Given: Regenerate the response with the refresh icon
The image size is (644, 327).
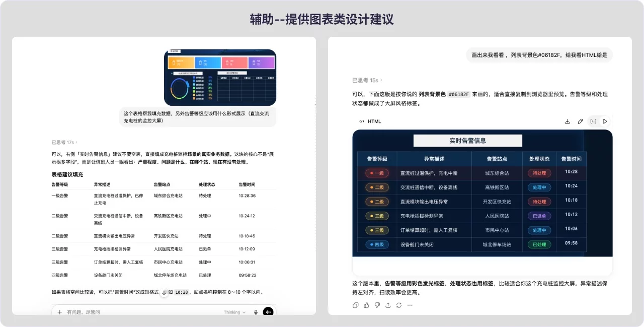Looking at the screenshot, I should click(399, 305).
